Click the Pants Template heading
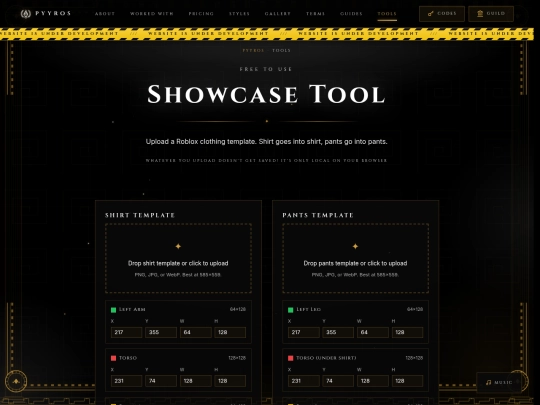Image resolution: width=540 pixels, height=405 pixels. [318, 215]
